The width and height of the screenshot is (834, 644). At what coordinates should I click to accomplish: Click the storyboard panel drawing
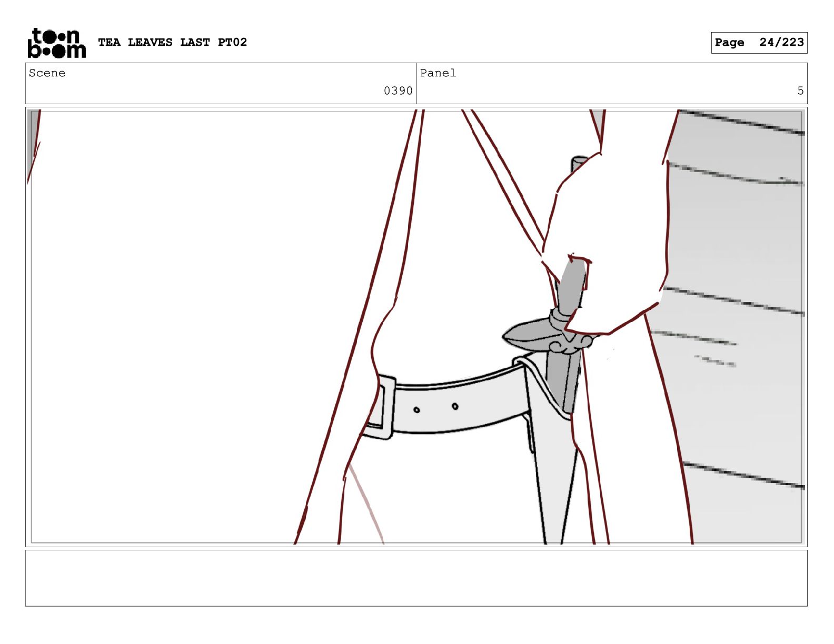(x=416, y=327)
